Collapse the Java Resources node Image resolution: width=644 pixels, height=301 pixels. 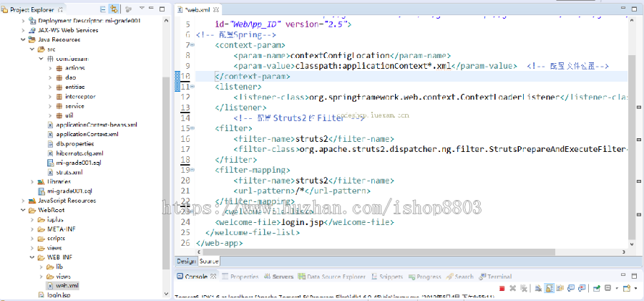pos(23,39)
